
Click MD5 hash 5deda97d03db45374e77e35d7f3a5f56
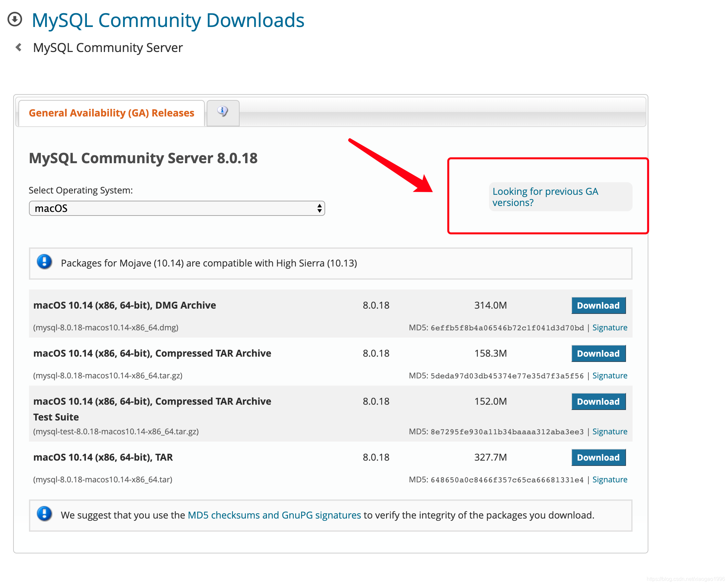click(x=507, y=376)
